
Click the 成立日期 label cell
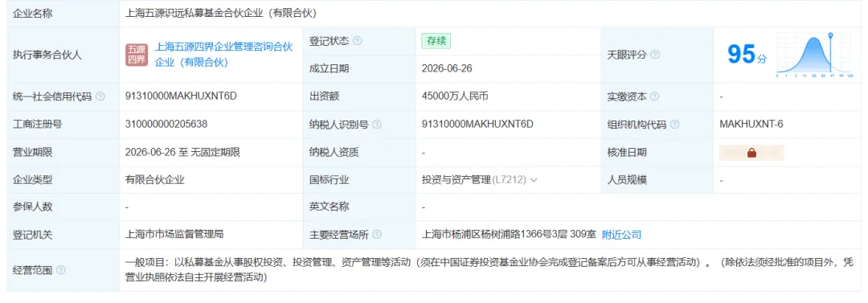point(359,68)
